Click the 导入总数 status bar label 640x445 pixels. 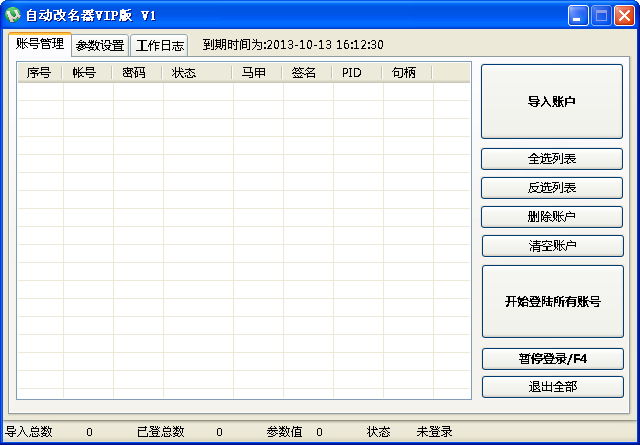click(x=29, y=432)
